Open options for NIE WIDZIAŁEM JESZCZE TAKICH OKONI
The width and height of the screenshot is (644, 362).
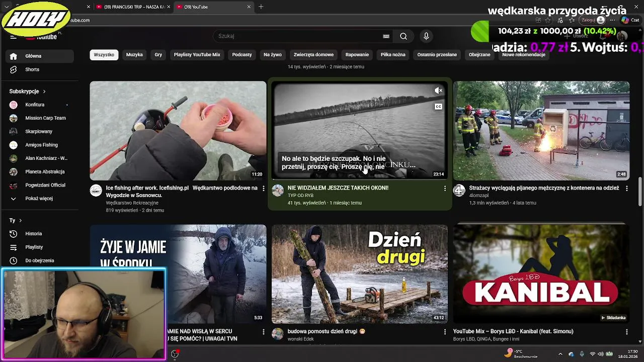click(445, 189)
